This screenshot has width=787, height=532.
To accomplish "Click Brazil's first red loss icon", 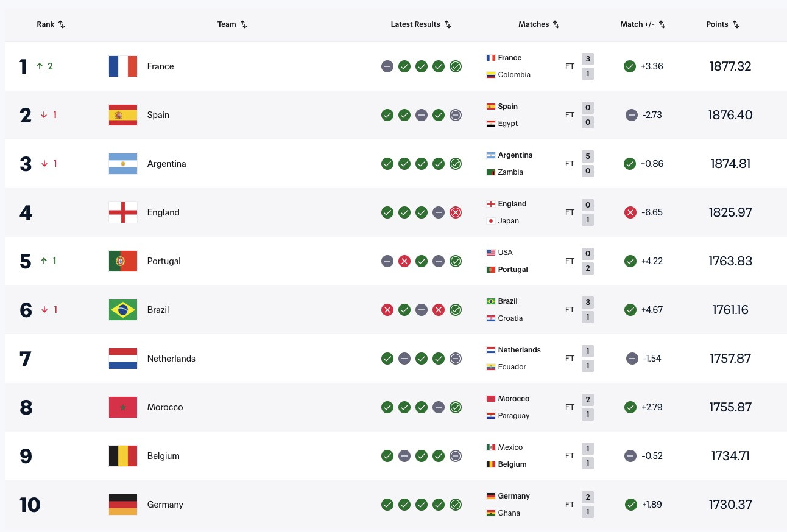I will click(387, 310).
